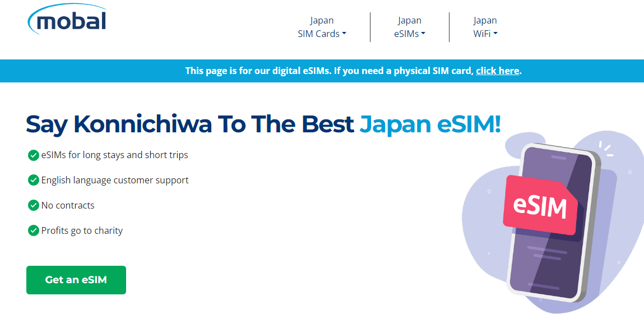Follow the click here physical SIM link

[x=497, y=71]
